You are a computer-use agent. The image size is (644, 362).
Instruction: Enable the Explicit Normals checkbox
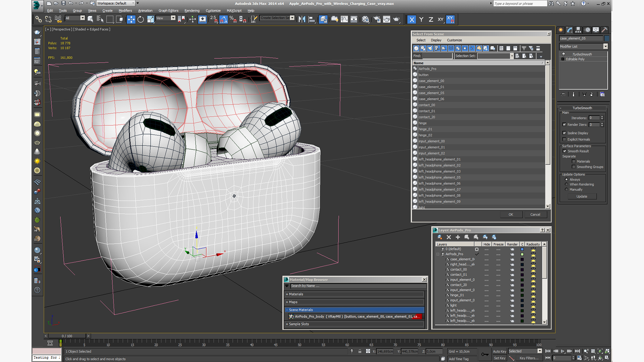pos(564,139)
